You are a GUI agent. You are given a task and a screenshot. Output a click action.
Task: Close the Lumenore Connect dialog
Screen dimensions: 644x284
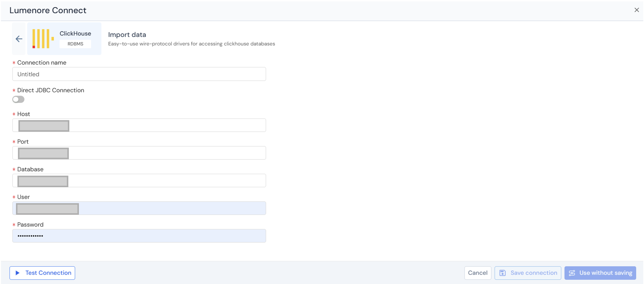[x=636, y=10]
